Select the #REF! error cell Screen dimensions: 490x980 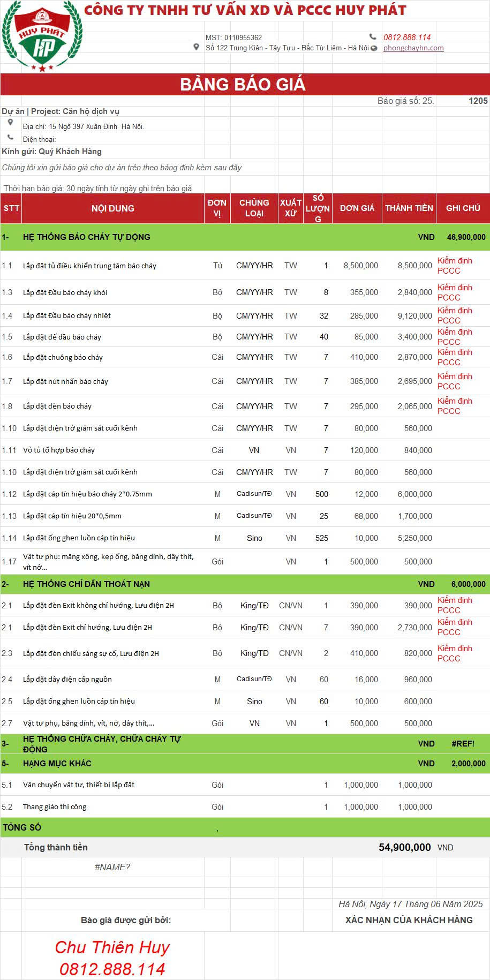[x=463, y=744]
